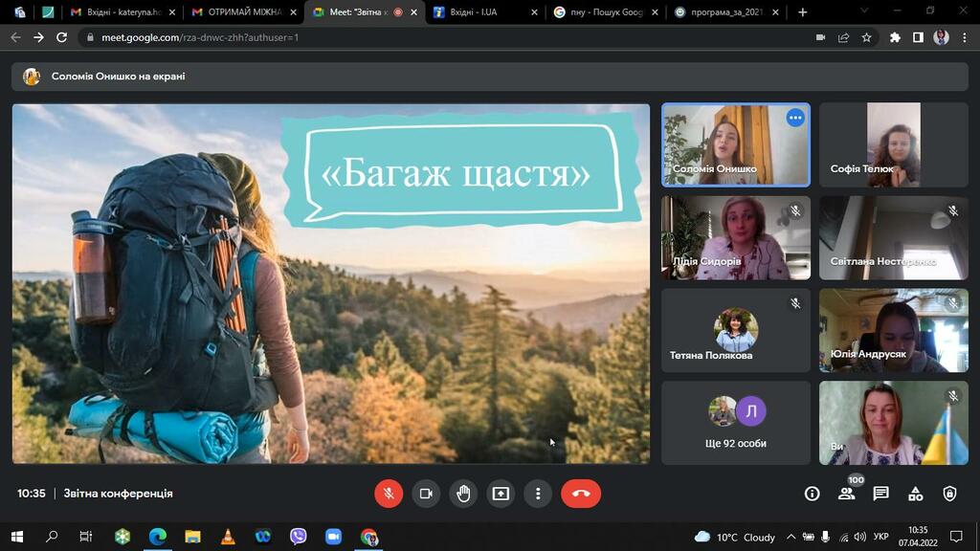Open host controls shield icon
This screenshot has height=551, width=980.
(x=950, y=494)
